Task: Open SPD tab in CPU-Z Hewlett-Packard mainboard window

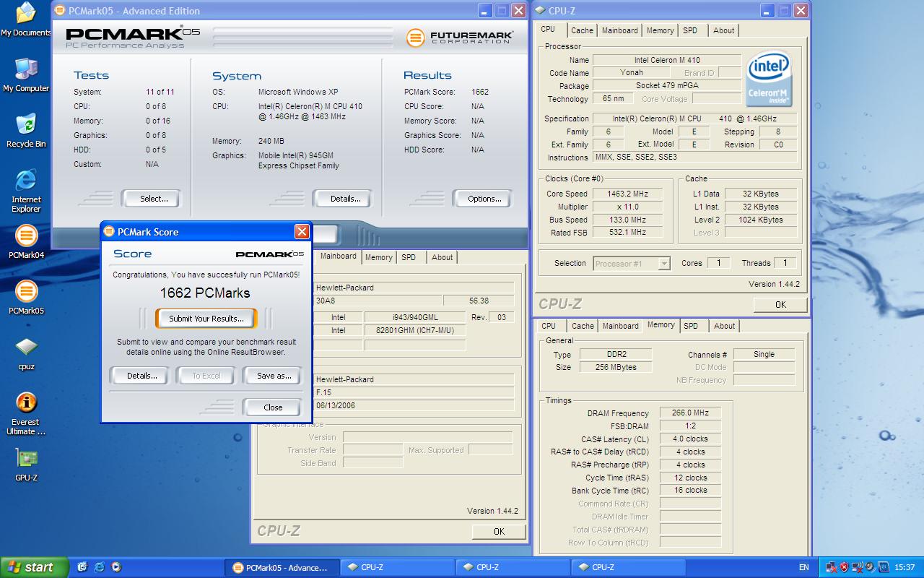Action: (409, 257)
